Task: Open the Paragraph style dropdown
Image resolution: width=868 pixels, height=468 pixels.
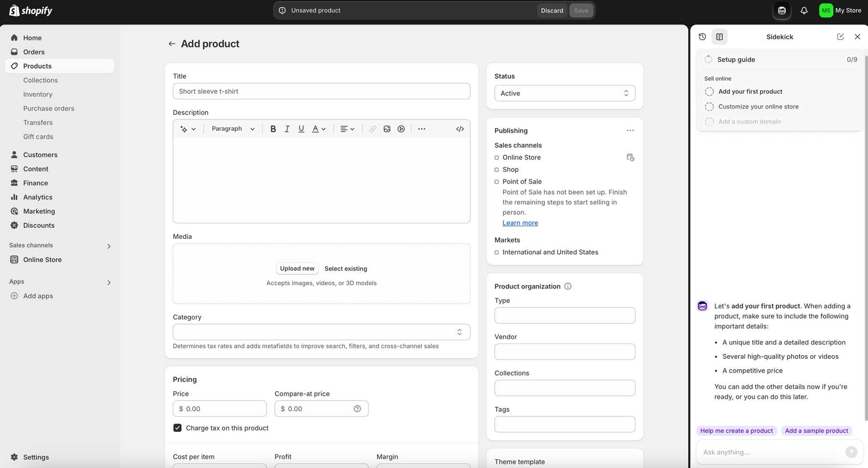Action: coord(232,128)
